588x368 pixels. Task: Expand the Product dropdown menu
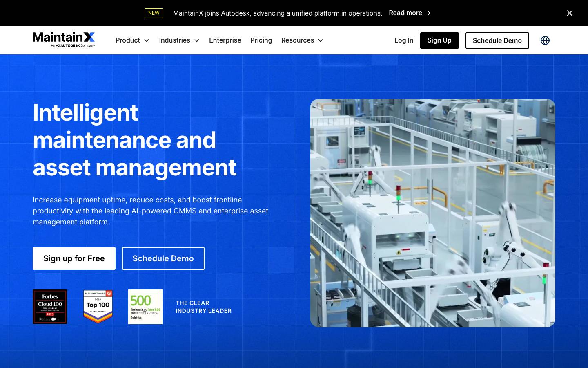(132, 40)
